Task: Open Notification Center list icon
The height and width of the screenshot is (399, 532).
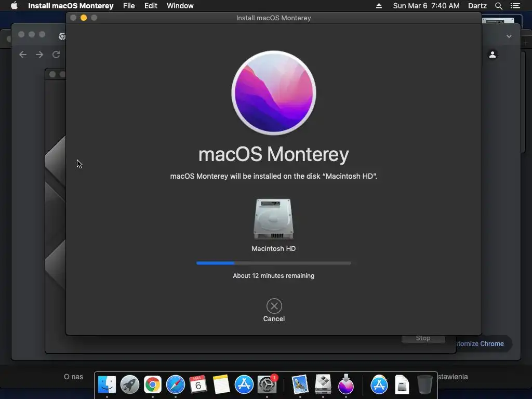Action: [x=515, y=6]
